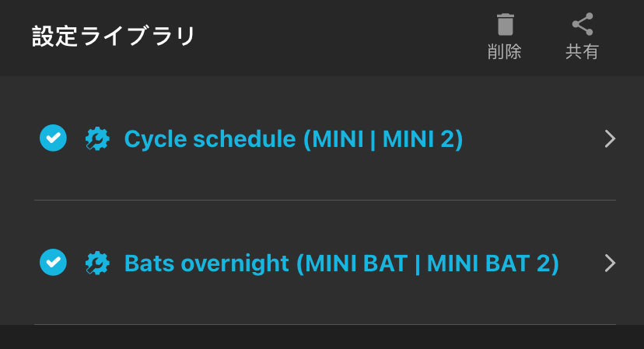644x349 pixels.
Task: Click the gear icon beside Cycle schedule
Action: (97, 138)
